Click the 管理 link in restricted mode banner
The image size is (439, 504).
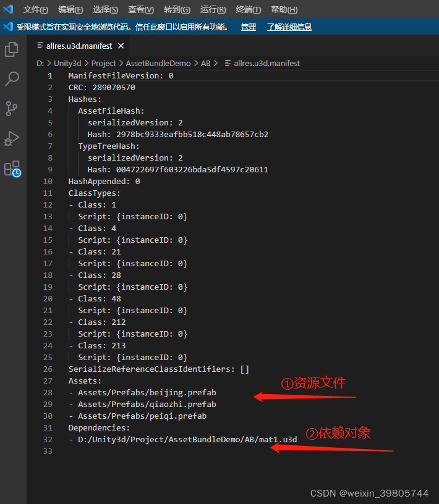[249, 27]
